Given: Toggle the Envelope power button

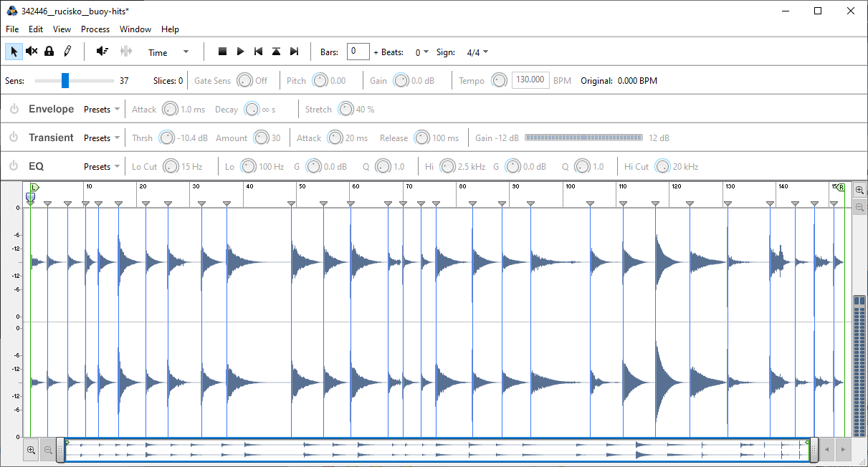Looking at the screenshot, I should [14, 110].
